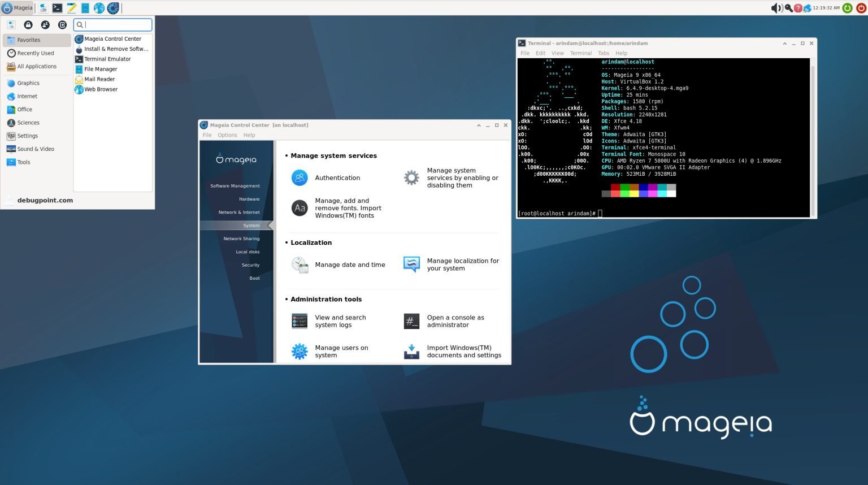The width and height of the screenshot is (868, 485).
Task: Click the icon to view and search system logs
Action: (x=300, y=321)
